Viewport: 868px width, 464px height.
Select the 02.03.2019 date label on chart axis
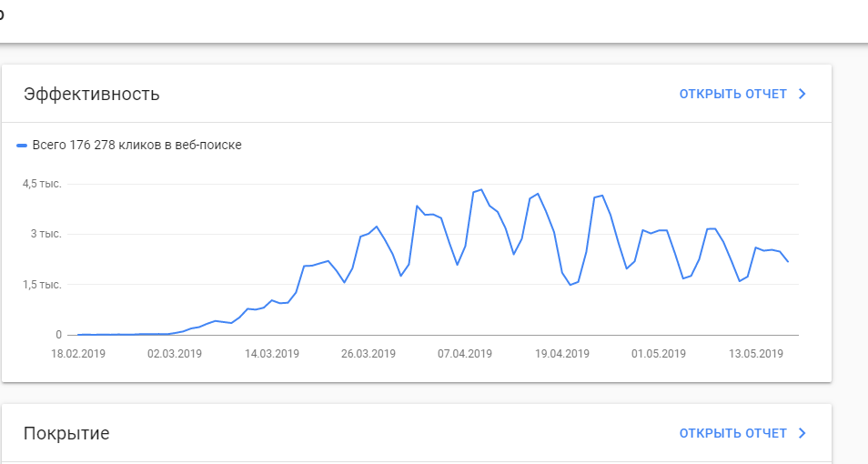(x=175, y=354)
